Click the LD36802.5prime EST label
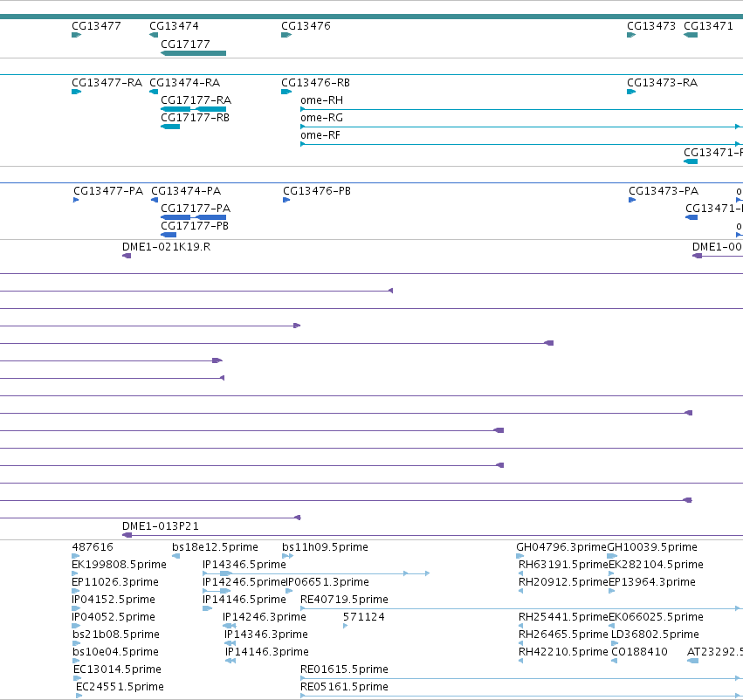The image size is (743, 700). coord(655,635)
